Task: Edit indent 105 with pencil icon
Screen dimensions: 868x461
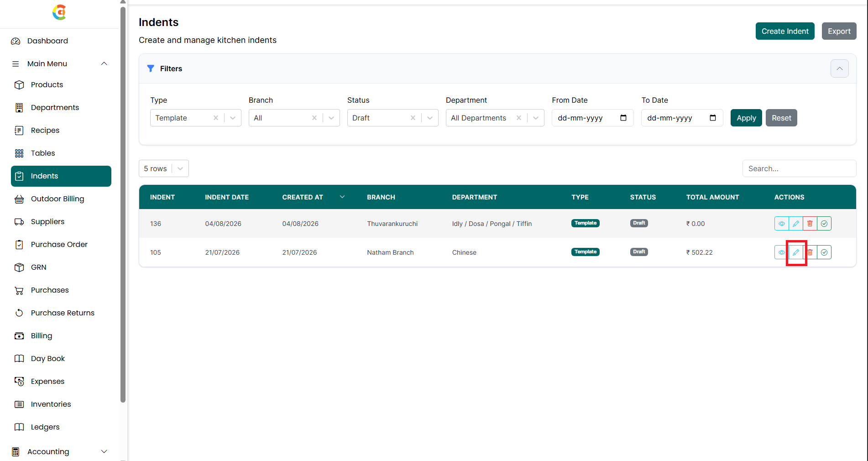Action: 796,252
